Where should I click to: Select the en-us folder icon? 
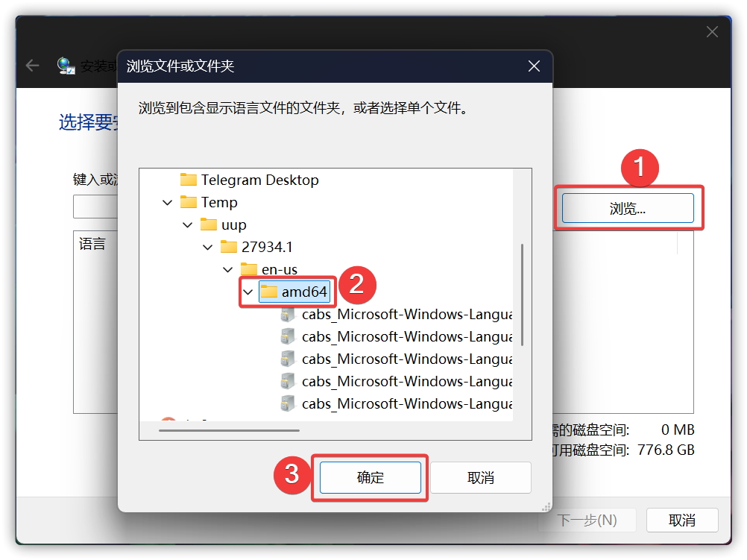[x=249, y=269]
